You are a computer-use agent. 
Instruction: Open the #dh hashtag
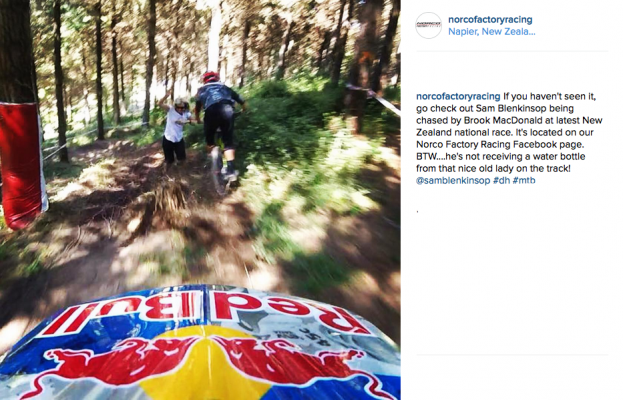[x=501, y=180]
